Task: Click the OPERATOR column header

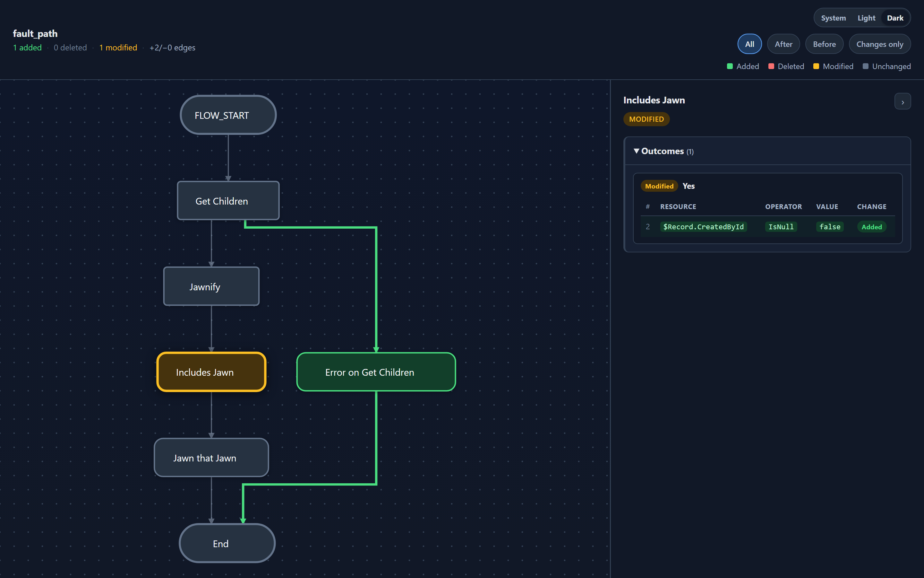Action: pyautogui.click(x=783, y=206)
